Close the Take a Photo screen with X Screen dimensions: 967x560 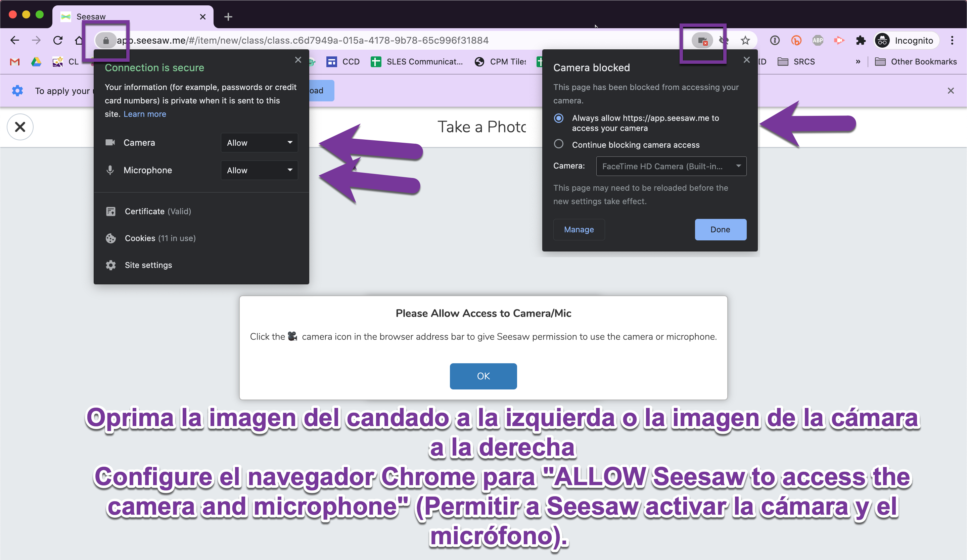(20, 127)
